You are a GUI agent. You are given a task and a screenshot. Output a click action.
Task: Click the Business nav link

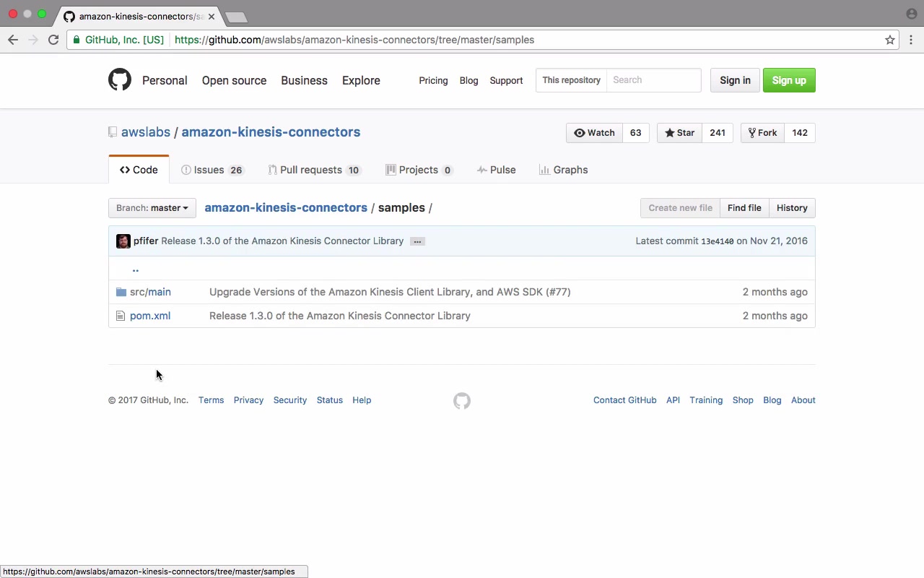point(304,80)
